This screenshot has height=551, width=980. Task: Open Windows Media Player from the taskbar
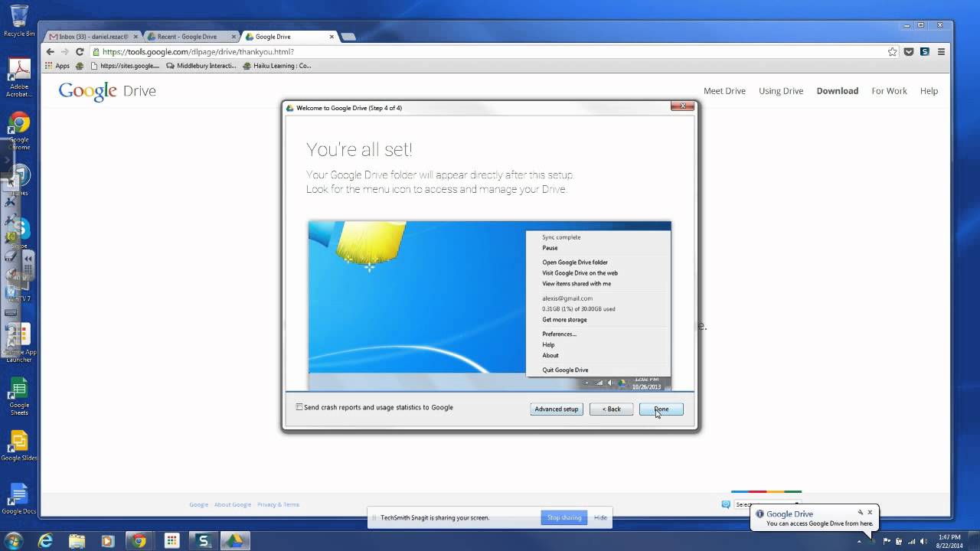tap(108, 540)
